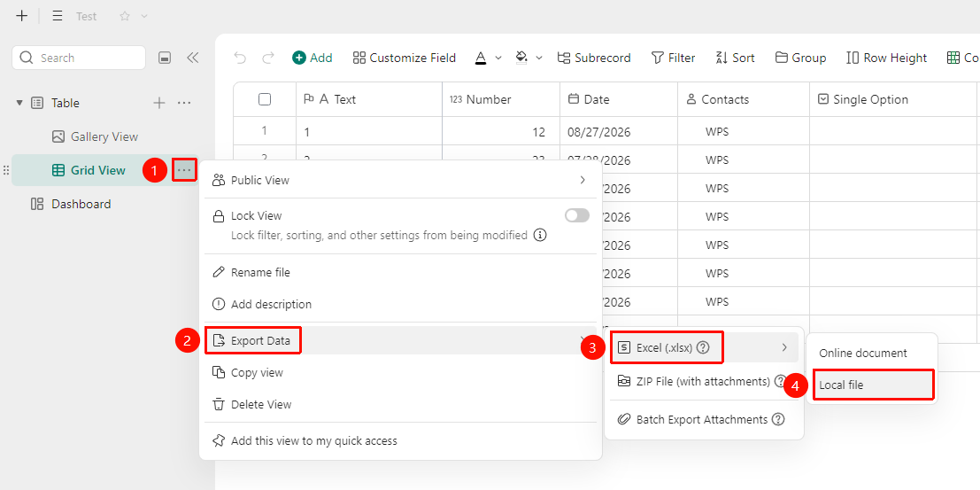Click the Text column header
Screen dimensions: 980x490
click(369, 99)
